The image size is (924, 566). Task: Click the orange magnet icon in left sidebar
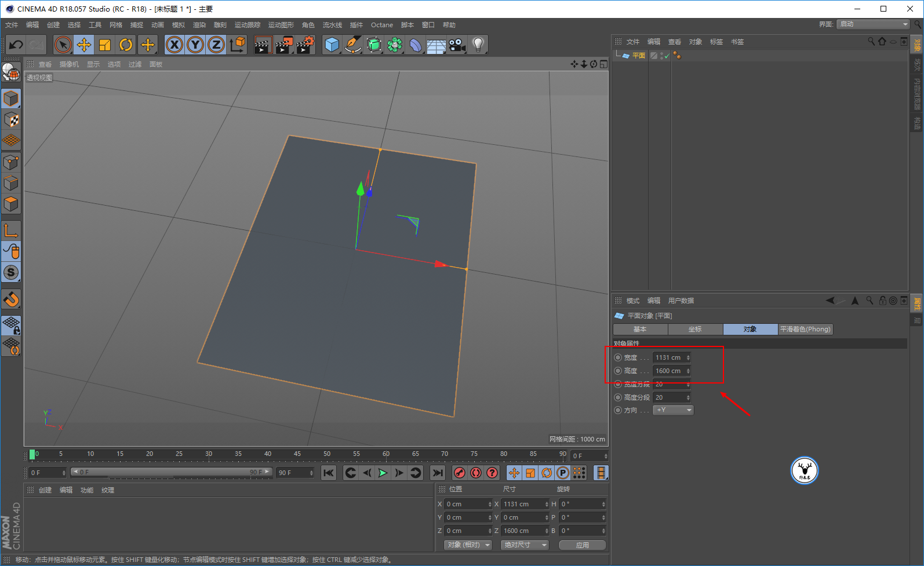pyautogui.click(x=11, y=299)
